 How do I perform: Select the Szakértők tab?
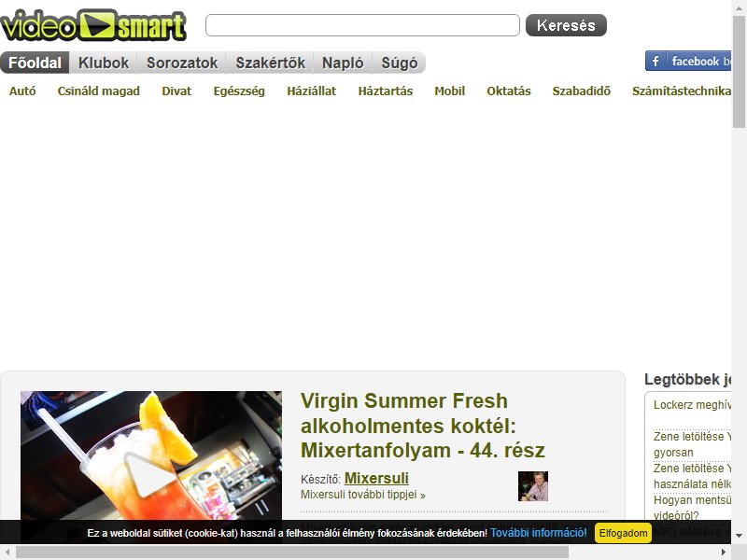pos(270,63)
